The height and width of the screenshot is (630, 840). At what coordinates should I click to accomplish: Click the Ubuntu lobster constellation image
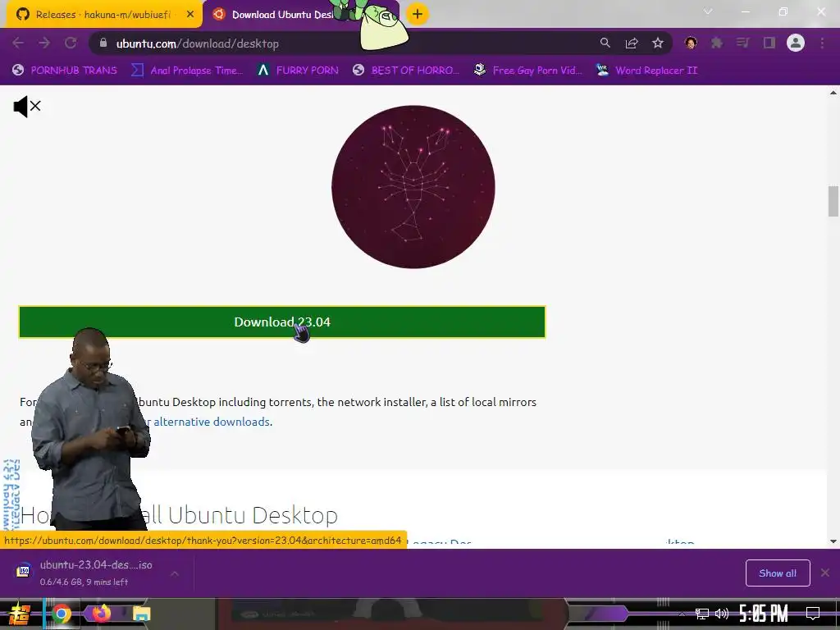(x=413, y=187)
